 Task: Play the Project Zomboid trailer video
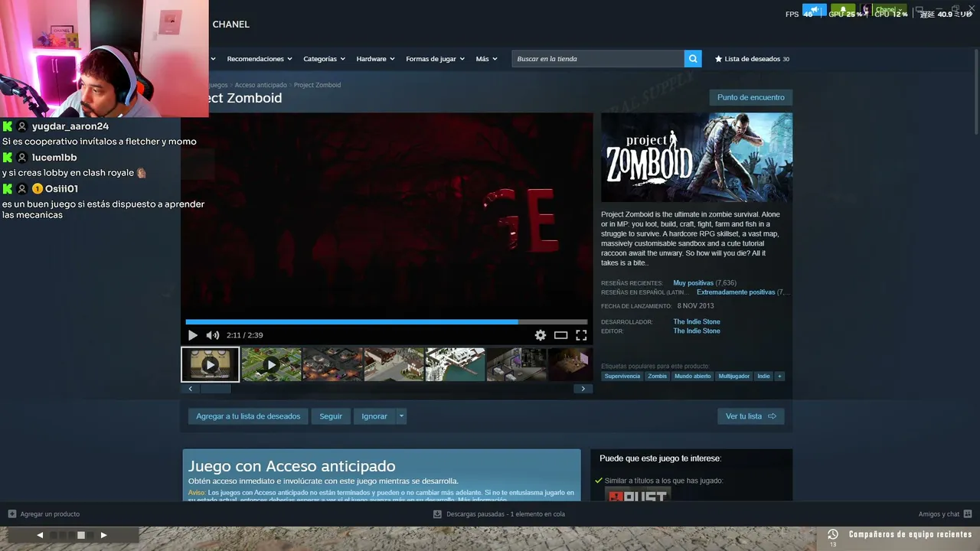pyautogui.click(x=192, y=335)
